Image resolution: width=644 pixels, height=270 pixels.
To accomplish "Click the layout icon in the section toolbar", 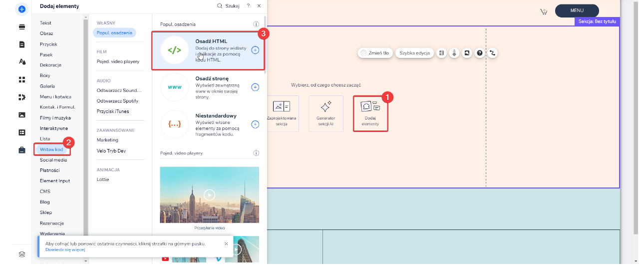I will click(x=441, y=52).
